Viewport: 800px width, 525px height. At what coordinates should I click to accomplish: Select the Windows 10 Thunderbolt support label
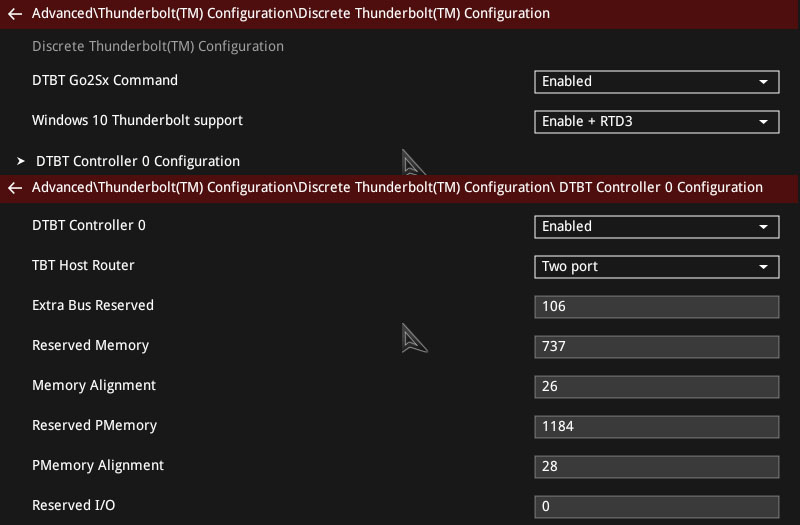point(137,121)
